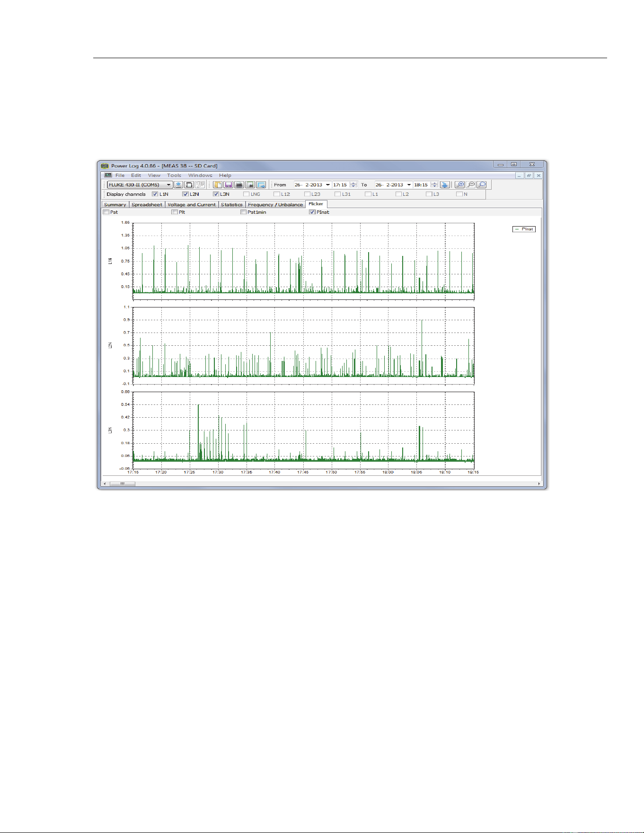Select the Flicker tab
Viewport: 644px width, 833px height.
pos(316,204)
